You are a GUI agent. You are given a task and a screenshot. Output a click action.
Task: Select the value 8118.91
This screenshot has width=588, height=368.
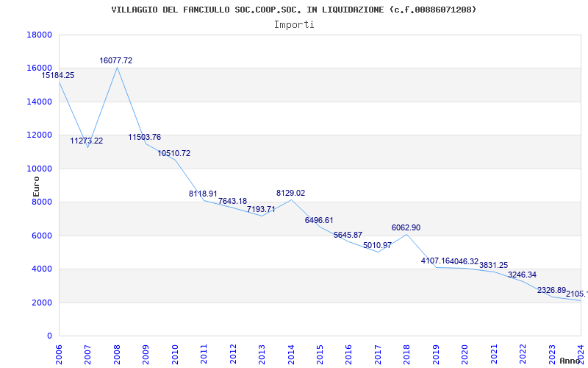(x=203, y=194)
